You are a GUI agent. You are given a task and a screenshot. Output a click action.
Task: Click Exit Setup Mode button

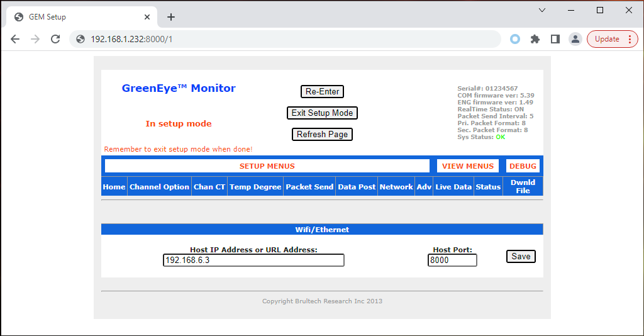point(323,113)
